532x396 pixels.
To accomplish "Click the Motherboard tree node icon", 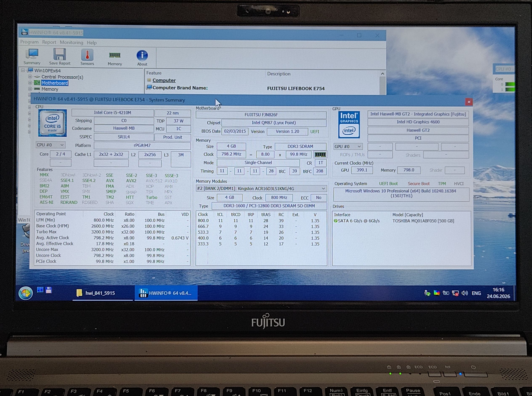I will [37, 83].
